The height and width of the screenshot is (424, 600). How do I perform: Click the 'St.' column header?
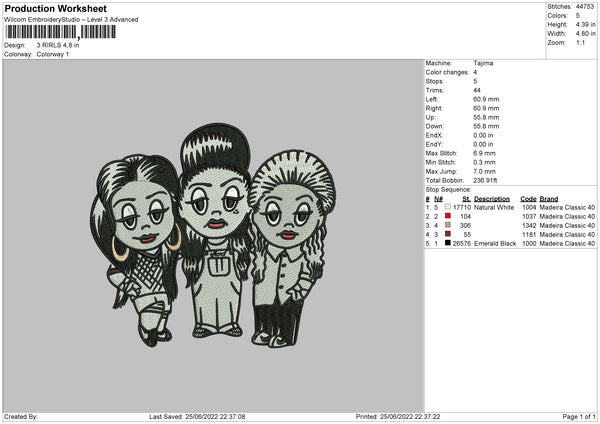coord(466,199)
